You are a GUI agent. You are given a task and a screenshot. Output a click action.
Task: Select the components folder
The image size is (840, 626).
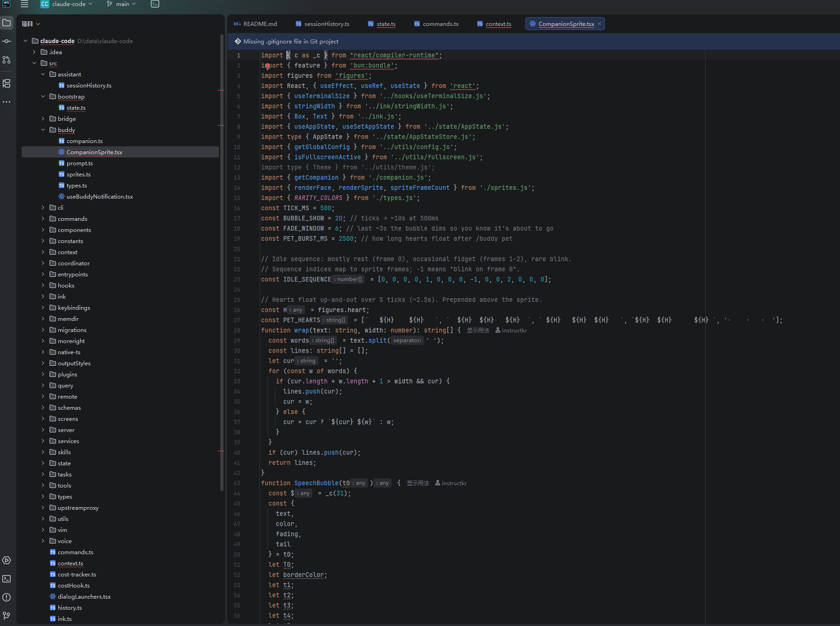click(x=74, y=230)
